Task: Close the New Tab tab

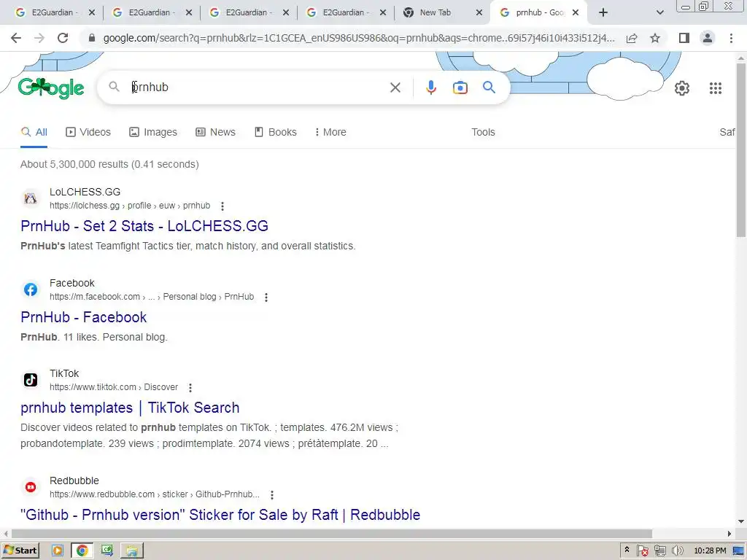Action: click(479, 13)
